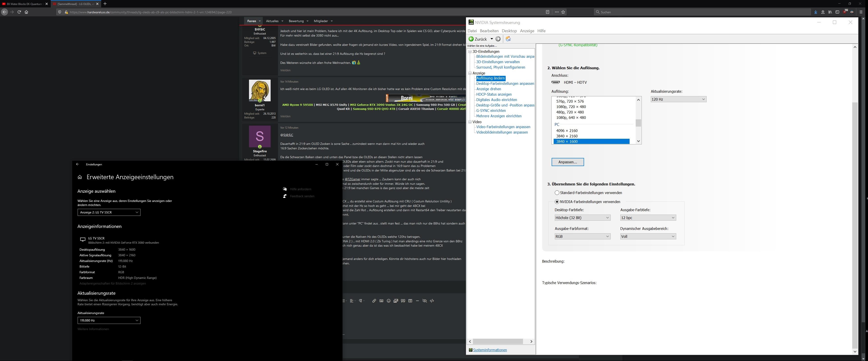868x361 pixels.
Task: Select 4096 × 2160 resolution
Action: tap(567, 131)
